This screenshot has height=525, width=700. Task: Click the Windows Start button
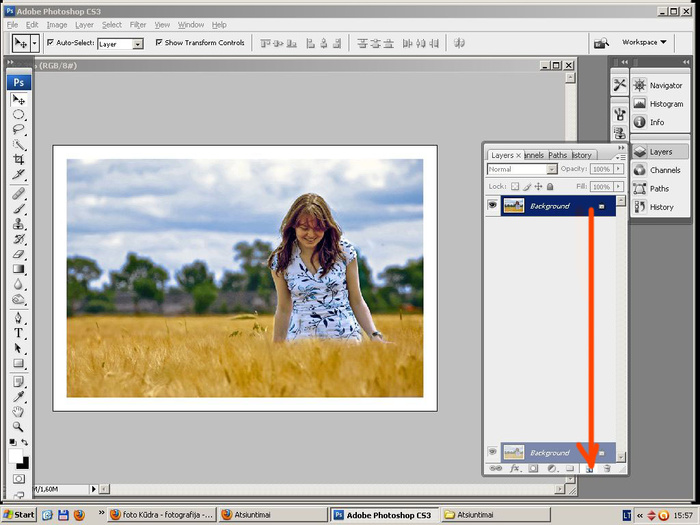[x=19, y=515]
